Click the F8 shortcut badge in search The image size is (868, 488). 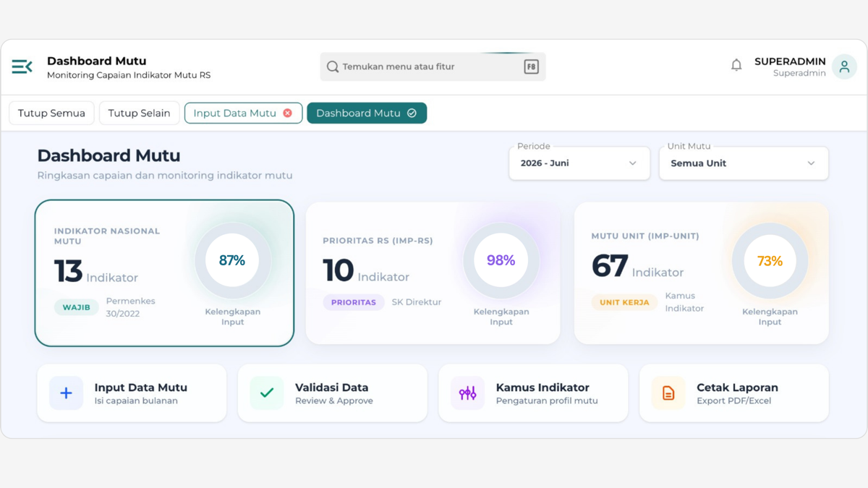[x=531, y=67]
